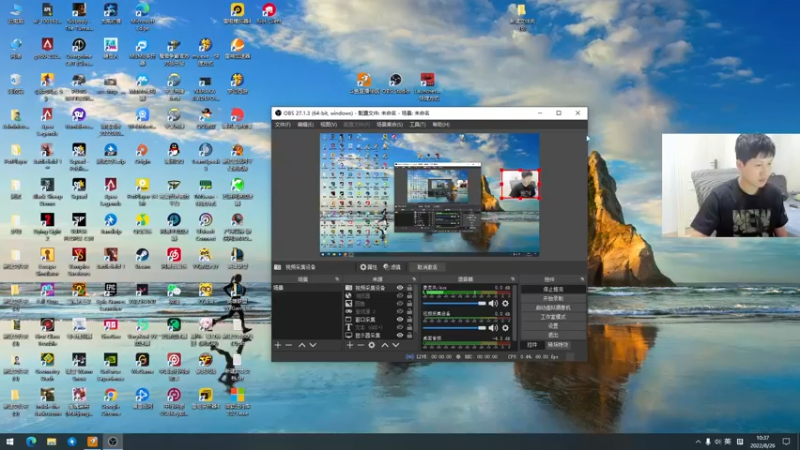Expand hidden system tray icons chevron
Viewport: 800px width, 450px height.
(697, 441)
